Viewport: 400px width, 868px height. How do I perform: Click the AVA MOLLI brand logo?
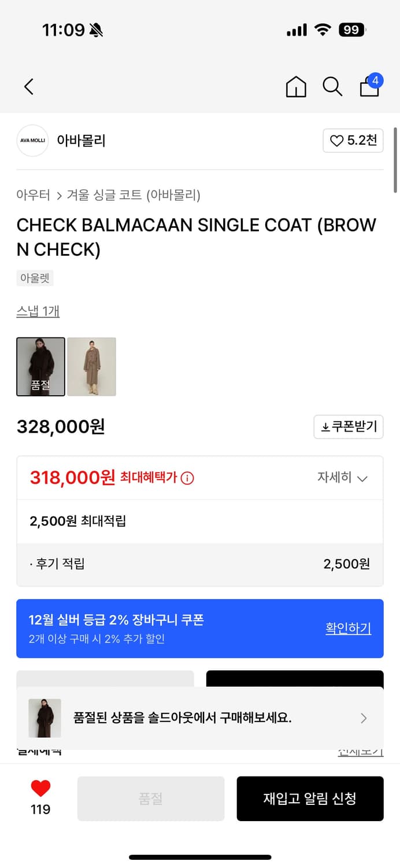(32, 141)
